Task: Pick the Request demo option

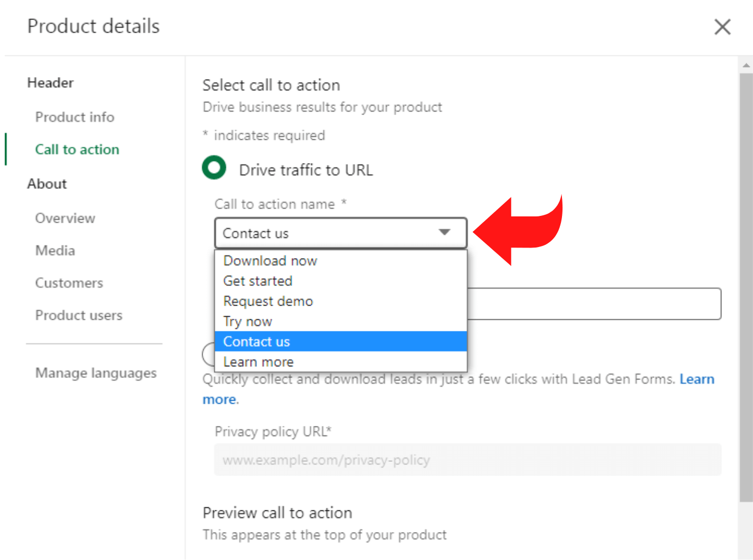Action: point(268,301)
